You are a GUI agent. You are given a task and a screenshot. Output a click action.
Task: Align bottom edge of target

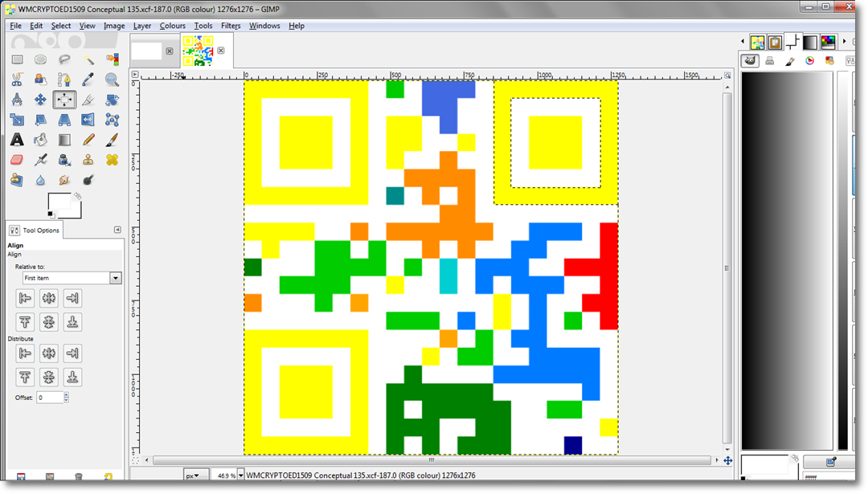point(72,322)
